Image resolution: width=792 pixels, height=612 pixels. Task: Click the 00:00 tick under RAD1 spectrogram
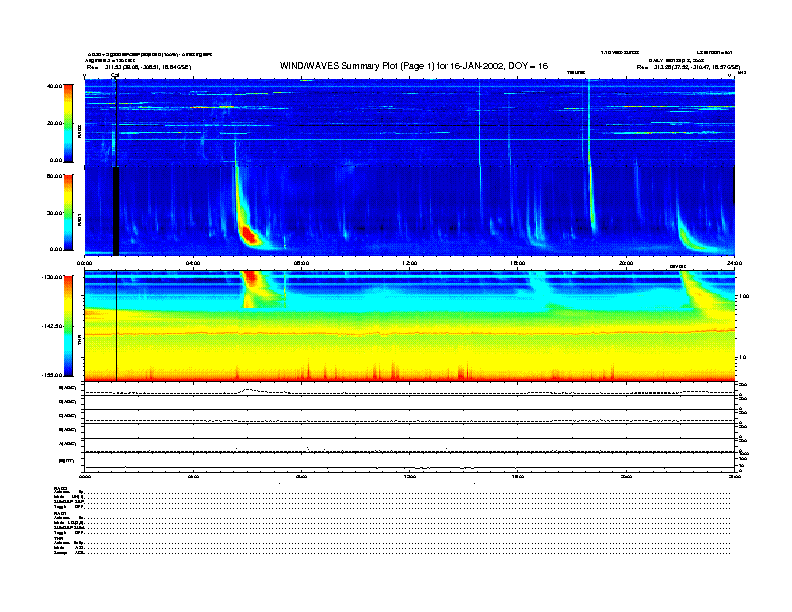coord(84,263)
